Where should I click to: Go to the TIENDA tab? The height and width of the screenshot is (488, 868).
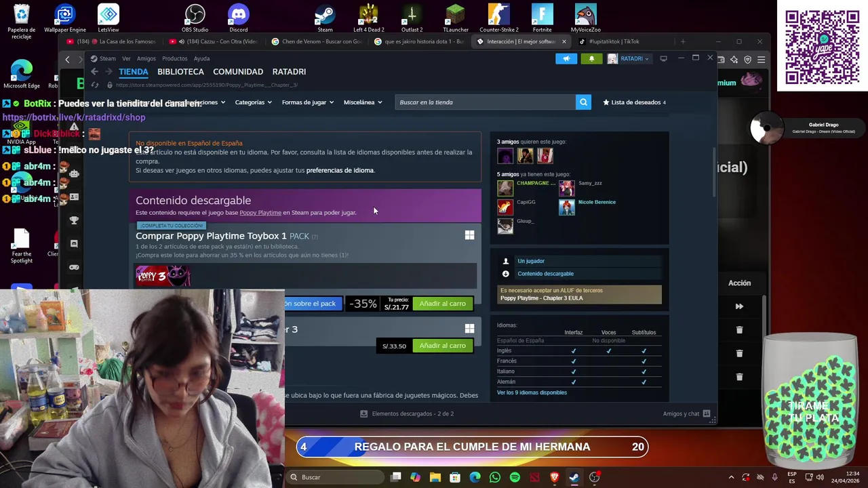[134, 72]
